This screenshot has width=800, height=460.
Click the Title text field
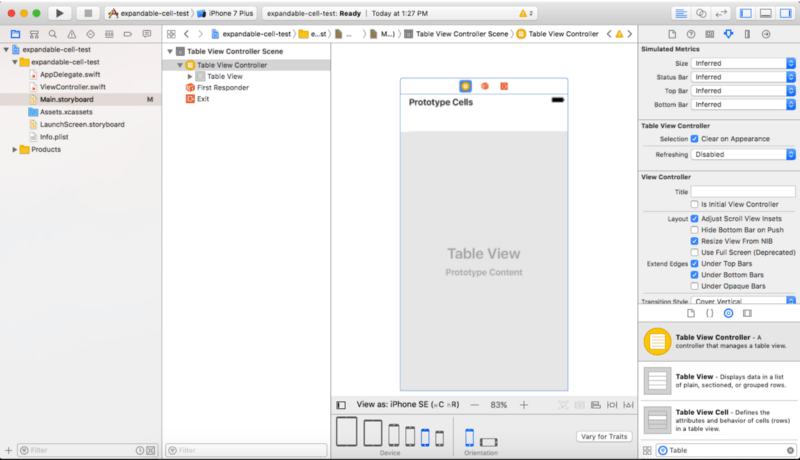click(742, 191)
